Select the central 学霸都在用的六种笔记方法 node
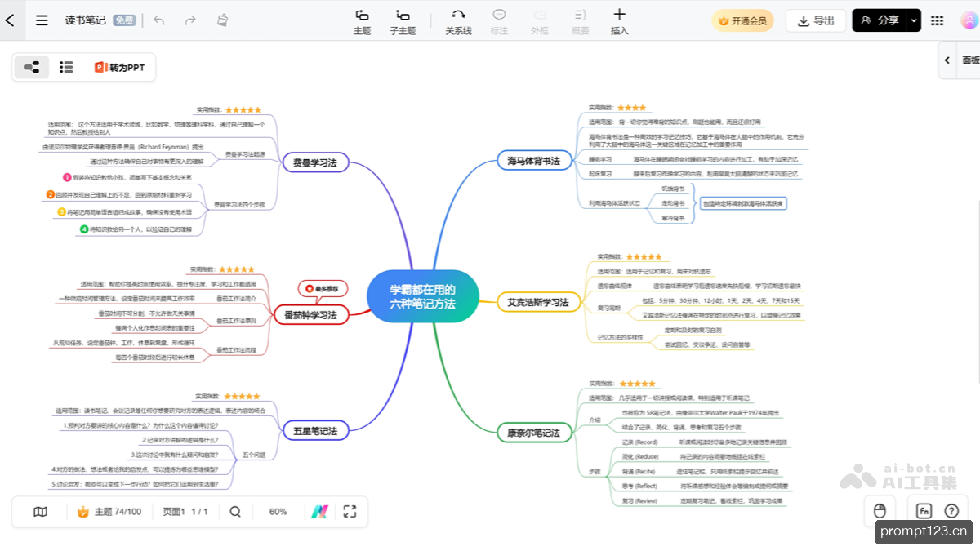This screenshot has height=551, width=980. tap(423, 297)
